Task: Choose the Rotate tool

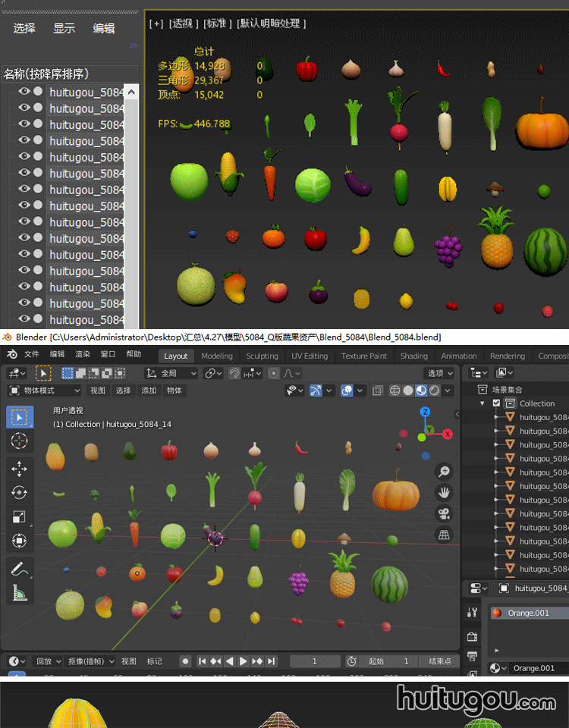Action: [x=20, y=493]
